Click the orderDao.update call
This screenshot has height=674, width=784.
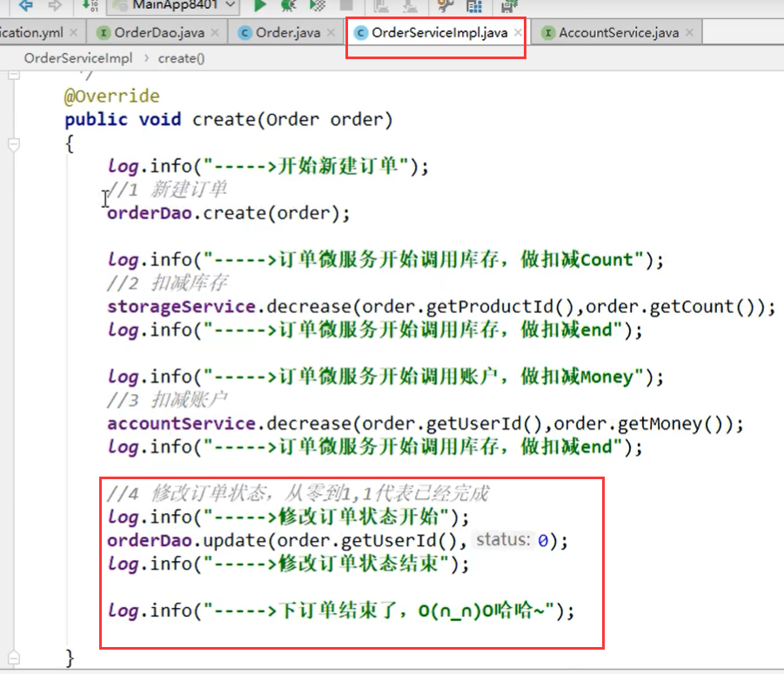[338, 541]
